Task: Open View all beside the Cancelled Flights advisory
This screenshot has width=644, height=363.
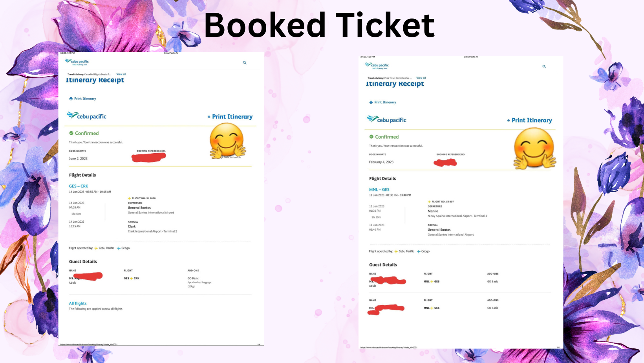Action: 121,74
